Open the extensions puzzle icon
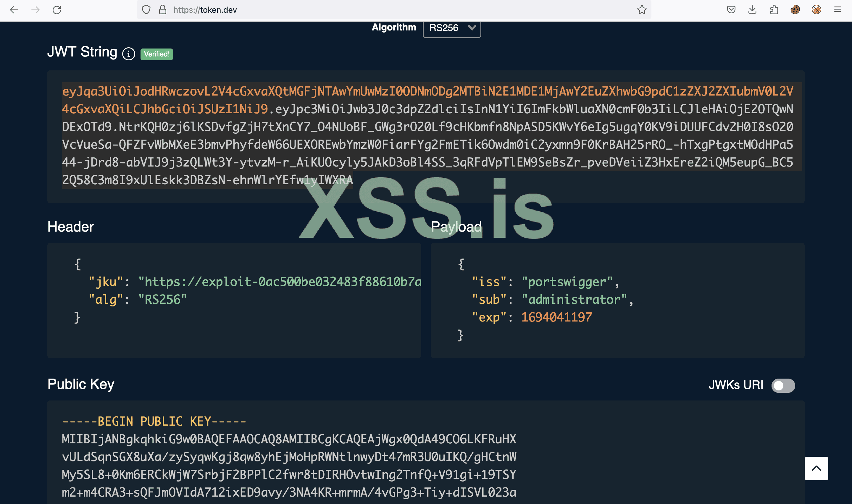Screen dimensions: 852x504 [x=774, y=10]
